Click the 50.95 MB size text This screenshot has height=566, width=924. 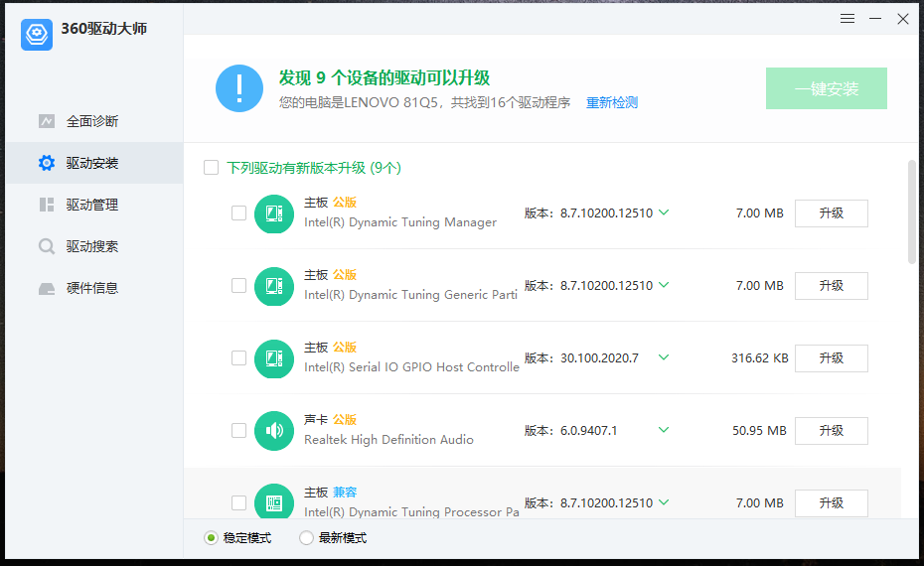click(759, 431)
